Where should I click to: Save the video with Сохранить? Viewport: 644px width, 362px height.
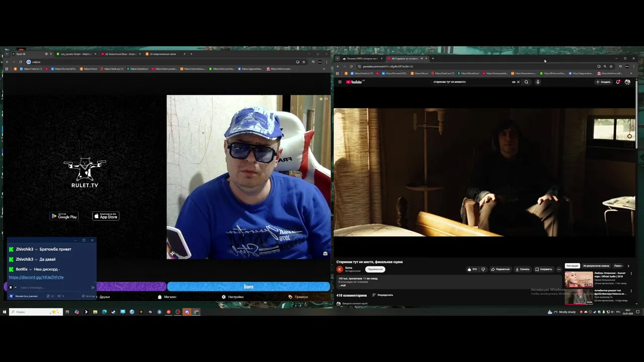543,269
